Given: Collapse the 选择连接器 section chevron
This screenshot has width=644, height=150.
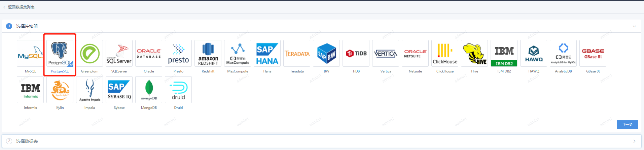Looking at the screenshot, I should [634, 26].
